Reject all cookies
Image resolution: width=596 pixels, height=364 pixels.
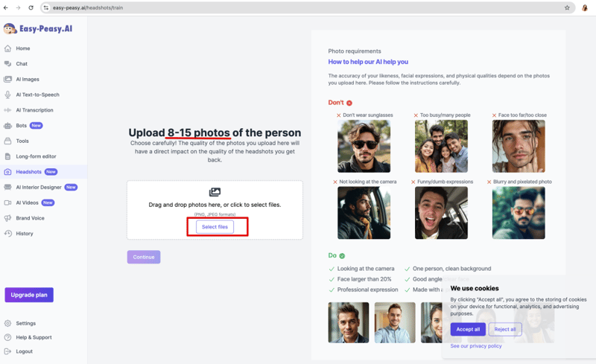504,329
